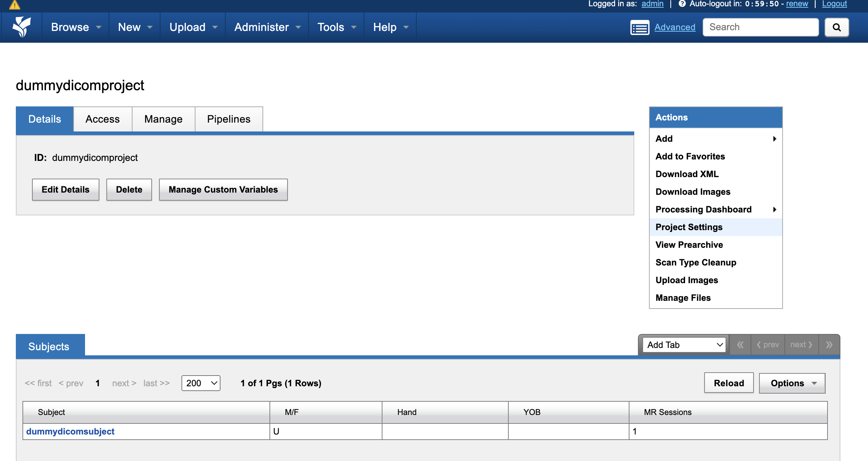Click the renew session link
868x461 pixels.
pyautogui.click(x=797, y=4)
